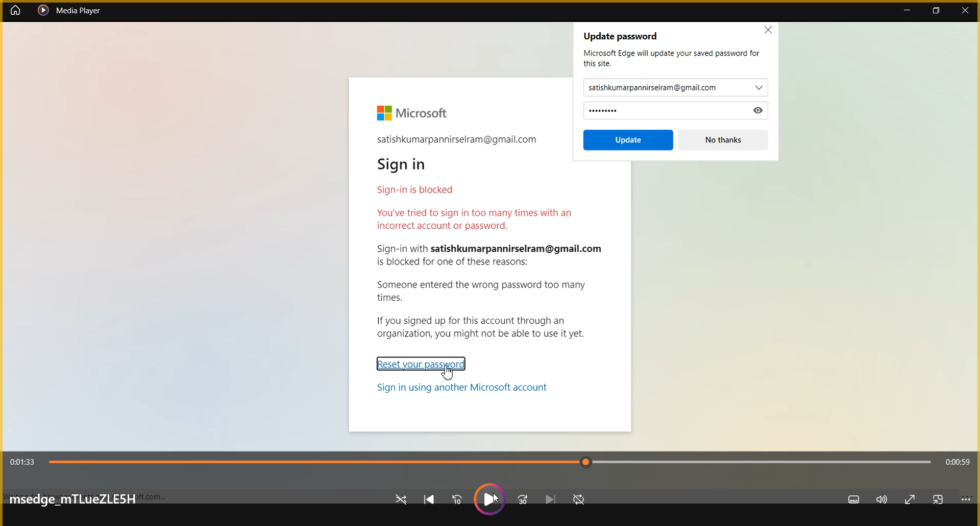
Task: Click No thanks button
Action: [723, 140]
